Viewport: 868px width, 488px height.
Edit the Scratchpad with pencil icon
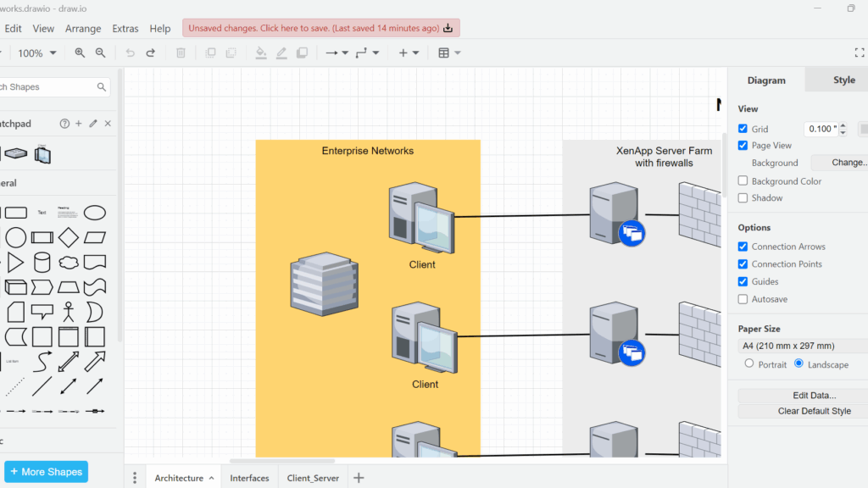[93, 124]
